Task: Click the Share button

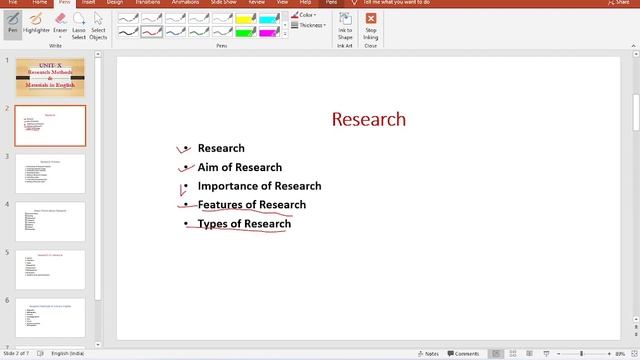Action: [619, 2]
